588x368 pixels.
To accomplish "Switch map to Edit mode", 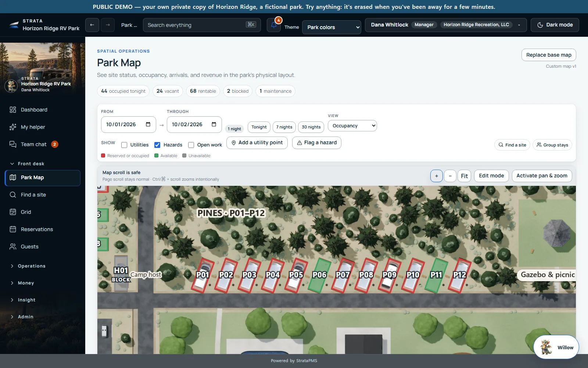I will (491, 176).
